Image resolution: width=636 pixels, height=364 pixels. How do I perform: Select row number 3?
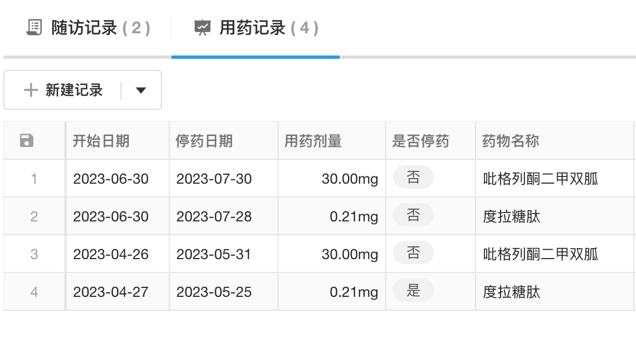34,254
